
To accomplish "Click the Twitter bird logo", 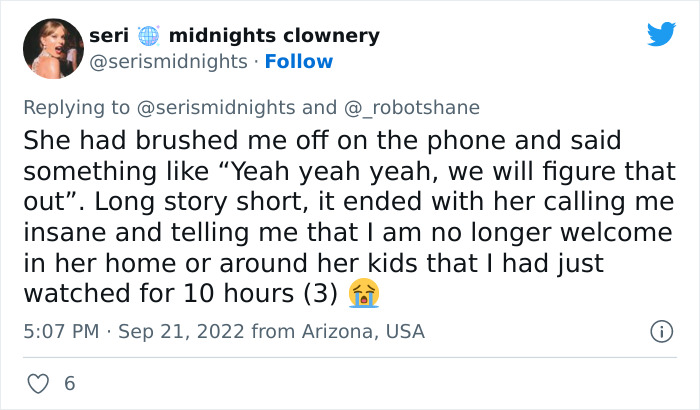I will 661,35.
